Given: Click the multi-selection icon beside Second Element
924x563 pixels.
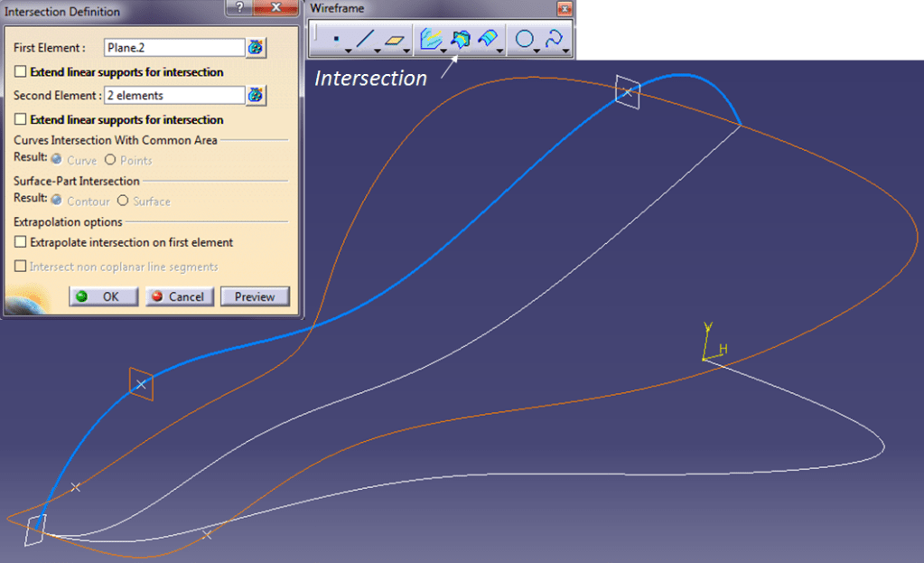Looking at the screenshot, I should 257,95.
